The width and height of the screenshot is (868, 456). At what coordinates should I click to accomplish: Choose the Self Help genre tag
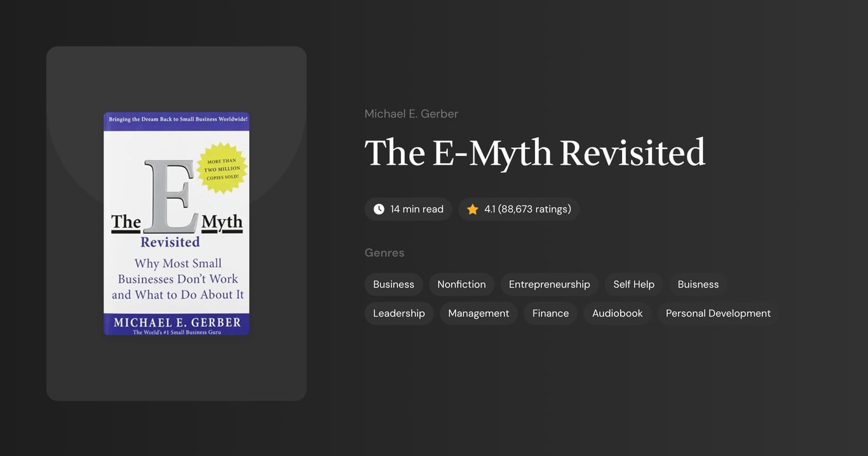(634, 284)
